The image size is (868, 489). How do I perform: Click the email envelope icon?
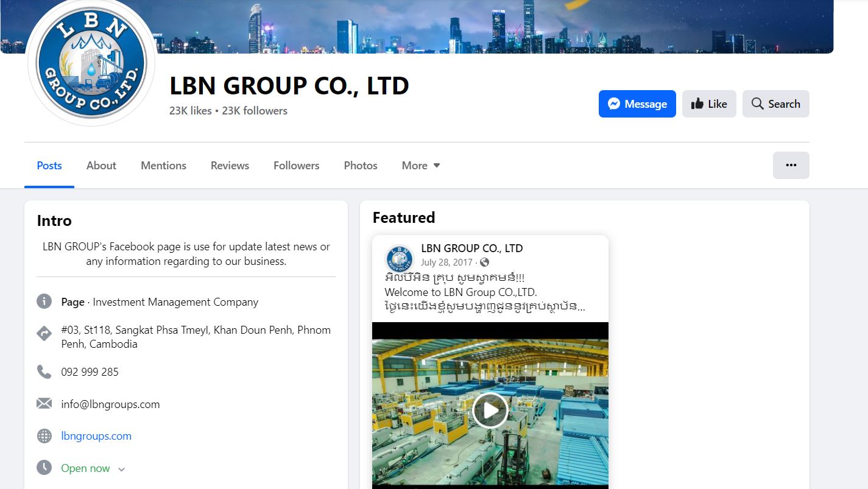tap(44, 404)
